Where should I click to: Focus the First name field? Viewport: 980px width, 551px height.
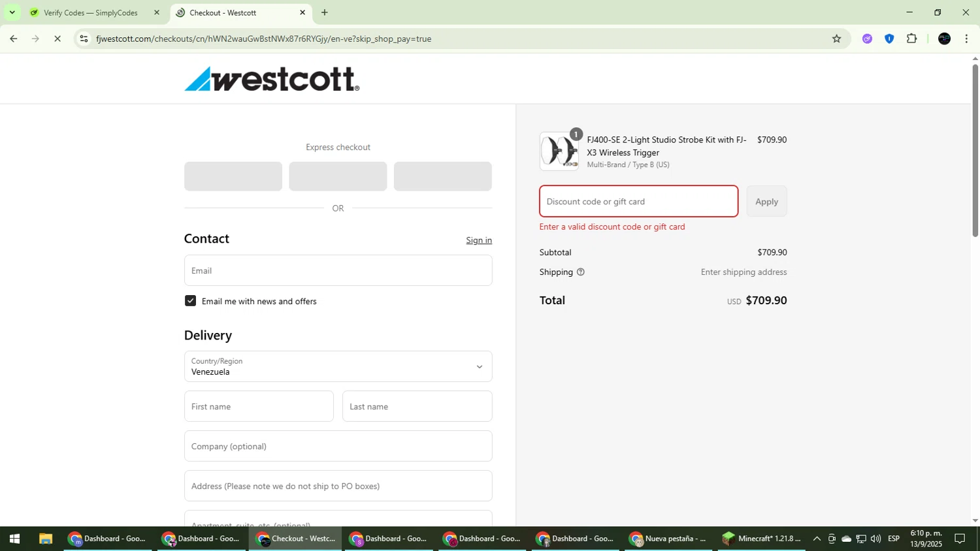259,406
